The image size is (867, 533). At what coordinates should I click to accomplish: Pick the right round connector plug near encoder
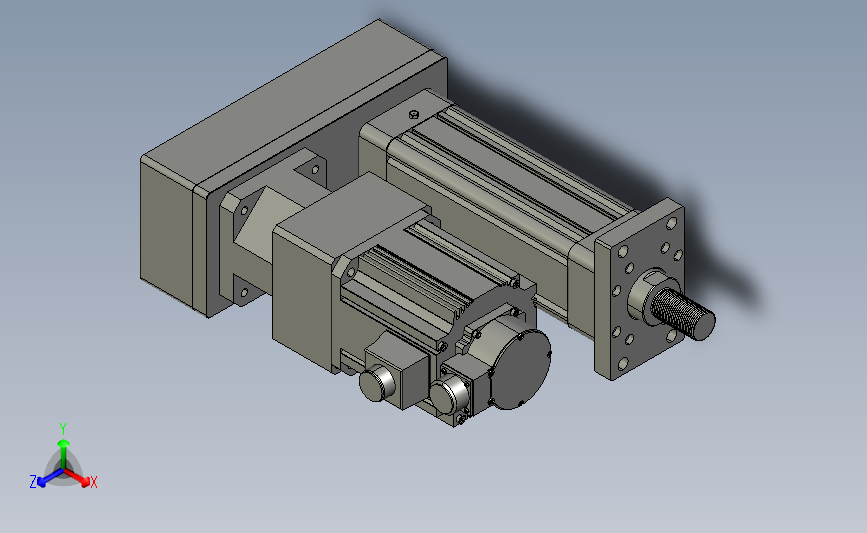coord(449,395)
